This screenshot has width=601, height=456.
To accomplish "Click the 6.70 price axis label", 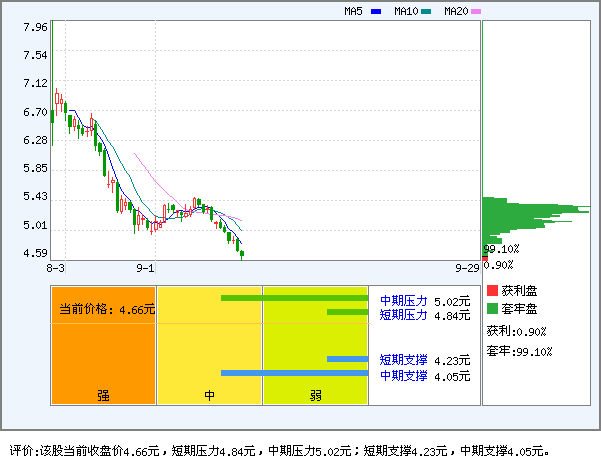I will pos(35,112).
